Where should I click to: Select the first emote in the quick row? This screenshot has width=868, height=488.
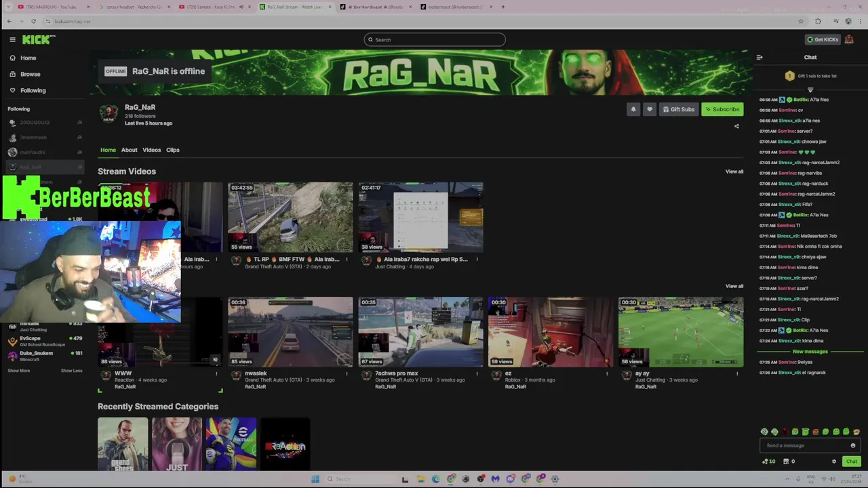pos(764,432)
